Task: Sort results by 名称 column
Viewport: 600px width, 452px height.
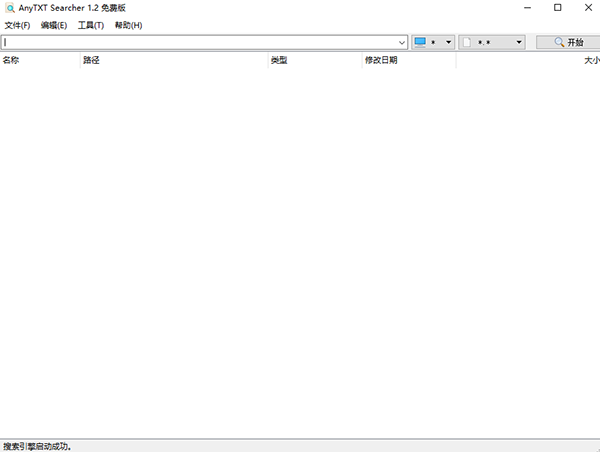Action: [40, 60]
